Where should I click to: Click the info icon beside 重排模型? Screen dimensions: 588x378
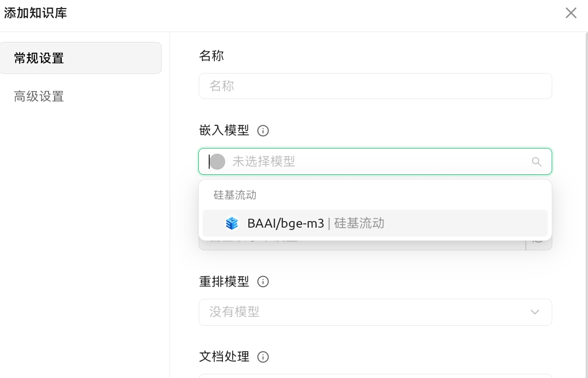point(263,282)
